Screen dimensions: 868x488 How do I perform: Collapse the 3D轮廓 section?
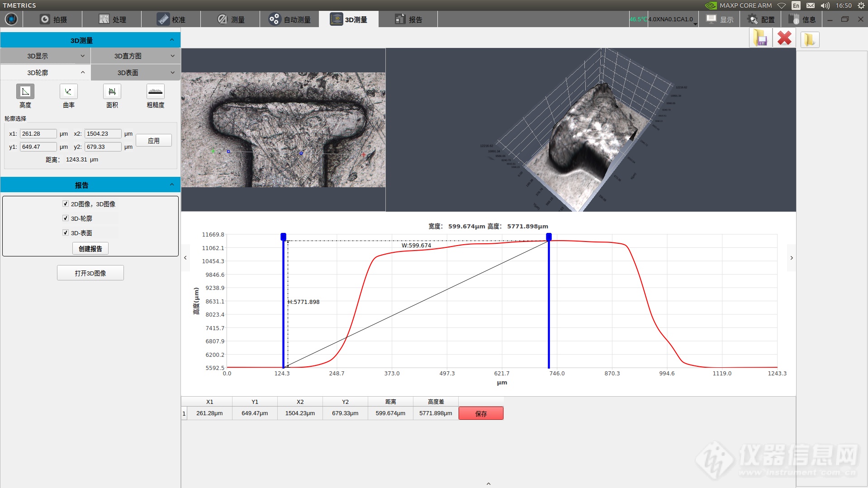click(x=45, y=72)
